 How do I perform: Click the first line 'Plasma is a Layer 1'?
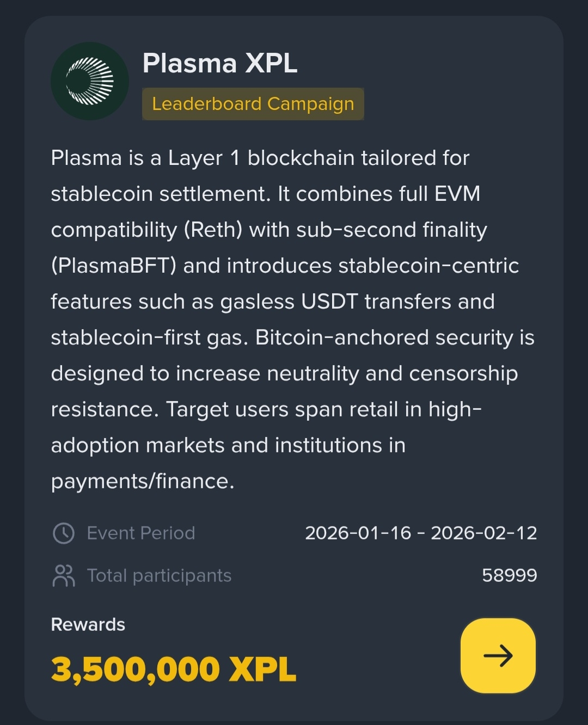click(x=145, y=158)
